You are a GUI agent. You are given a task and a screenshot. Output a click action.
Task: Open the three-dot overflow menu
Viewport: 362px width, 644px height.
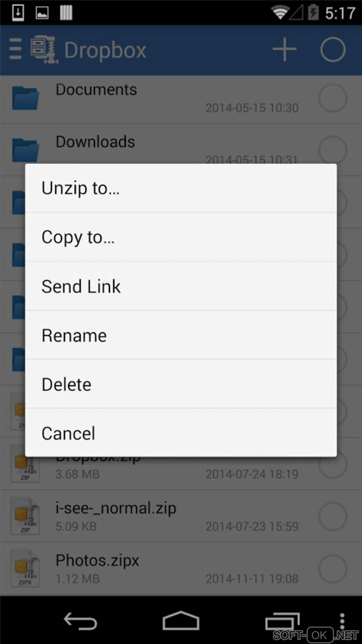coord(342,621)
